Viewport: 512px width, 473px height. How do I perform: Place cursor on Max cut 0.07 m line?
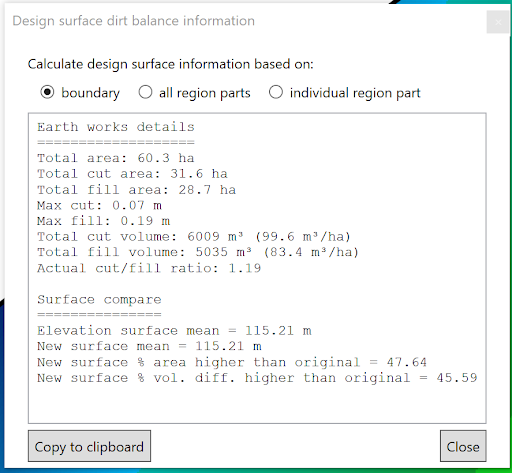pos(99,205)
